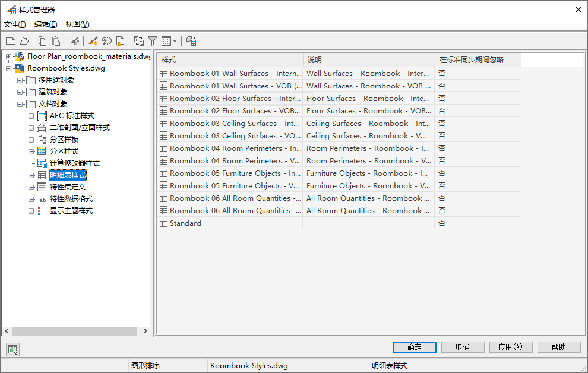
Task: Click the AEC 标注样式 tree icon
Action: 42,116
